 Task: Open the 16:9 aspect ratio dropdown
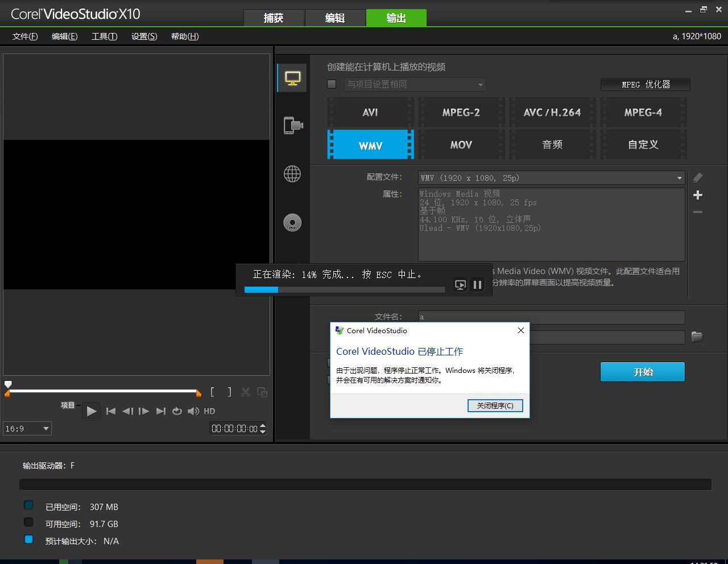[27, 429]
